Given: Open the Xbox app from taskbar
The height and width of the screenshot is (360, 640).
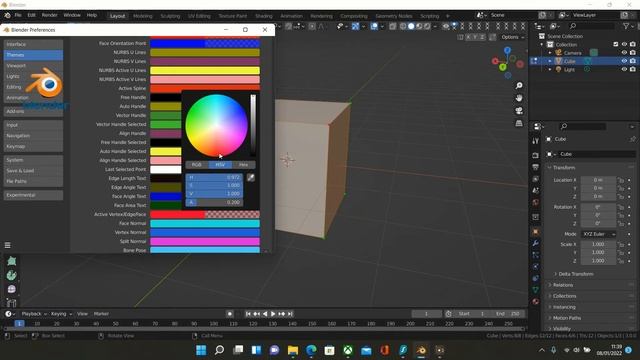Looking at the screenshot, I should [348, 350].
